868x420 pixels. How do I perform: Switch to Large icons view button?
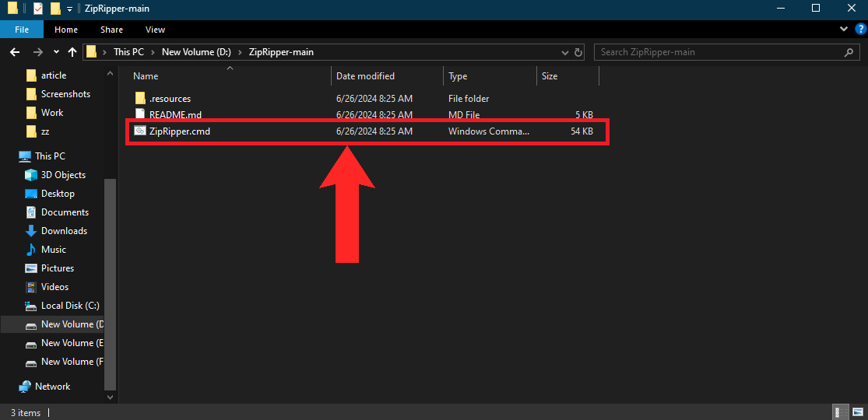pyautogui.click(x=857, y=412)
